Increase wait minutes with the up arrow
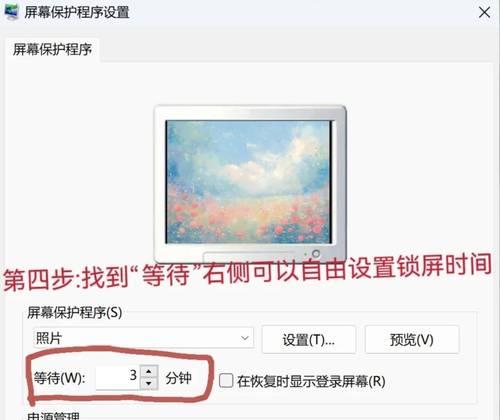 point(149,371)
